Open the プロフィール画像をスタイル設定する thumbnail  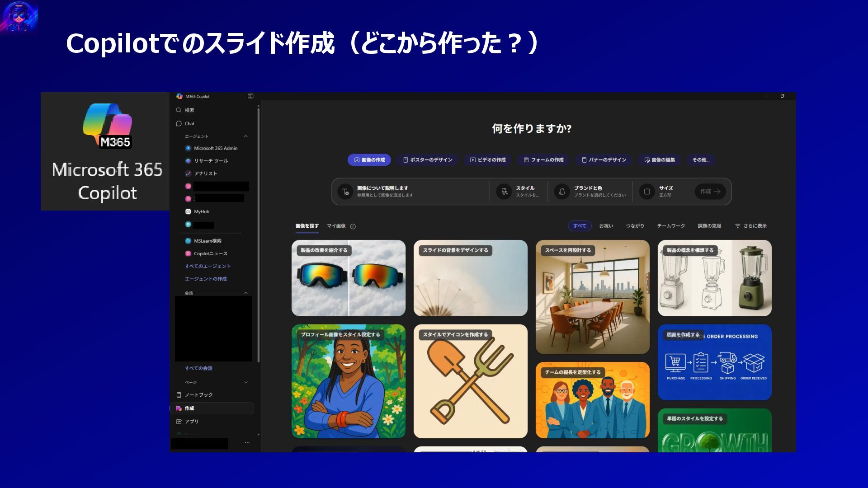[349, 381]
